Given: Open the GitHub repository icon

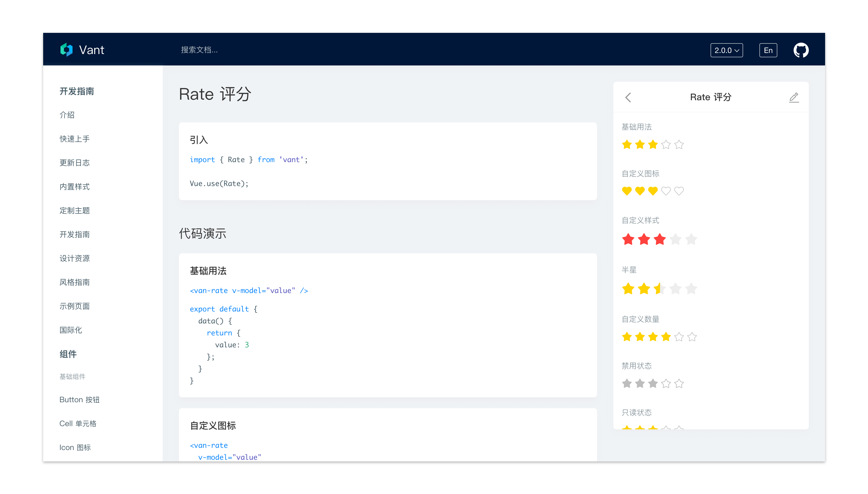Looking at the screenshot, I should (x=801, y=50).
